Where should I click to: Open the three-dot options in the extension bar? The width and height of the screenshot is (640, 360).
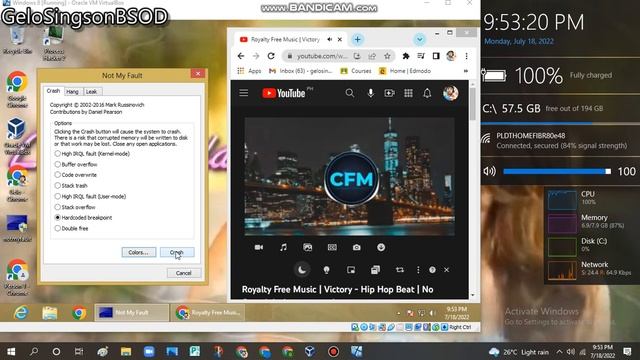[x=418, y=270]
